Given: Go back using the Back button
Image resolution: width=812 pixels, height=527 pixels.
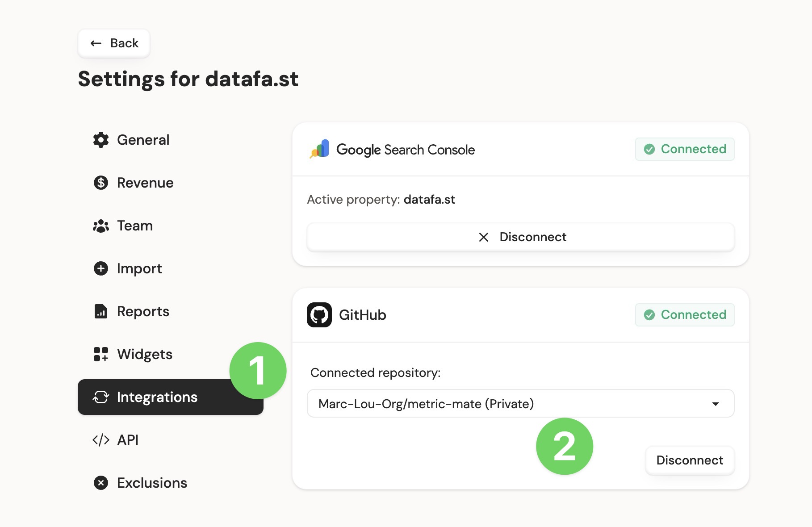Looking at the screenshot, I should click(114, 43).
